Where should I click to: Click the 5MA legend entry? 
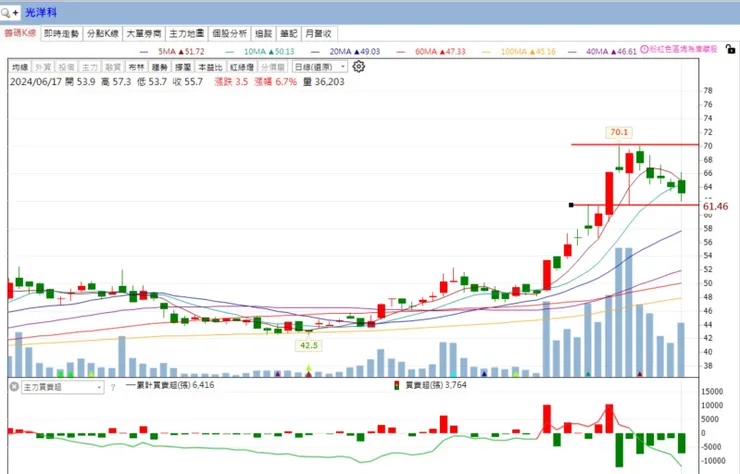point(172,51)
